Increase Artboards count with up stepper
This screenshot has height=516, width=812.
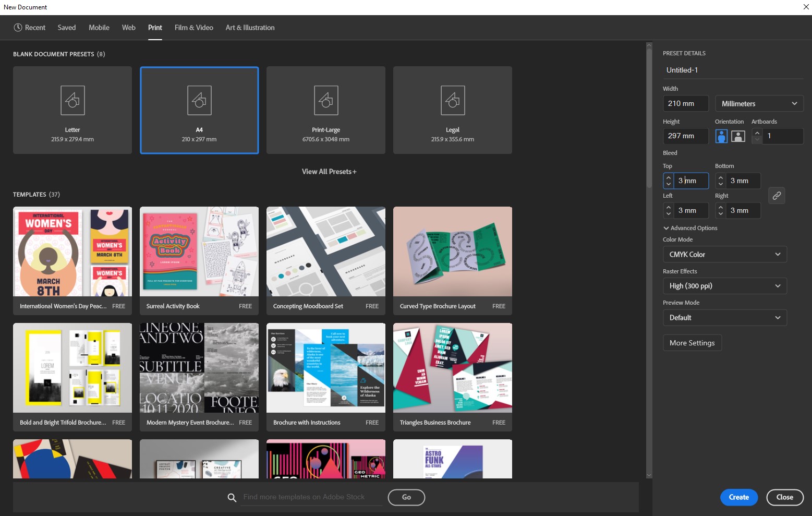[x=757, y=133]
